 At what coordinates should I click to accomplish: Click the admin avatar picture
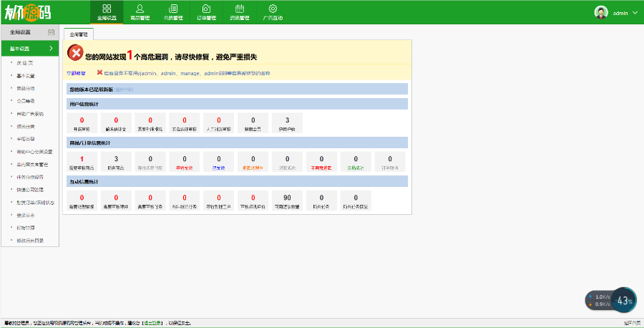601,12
